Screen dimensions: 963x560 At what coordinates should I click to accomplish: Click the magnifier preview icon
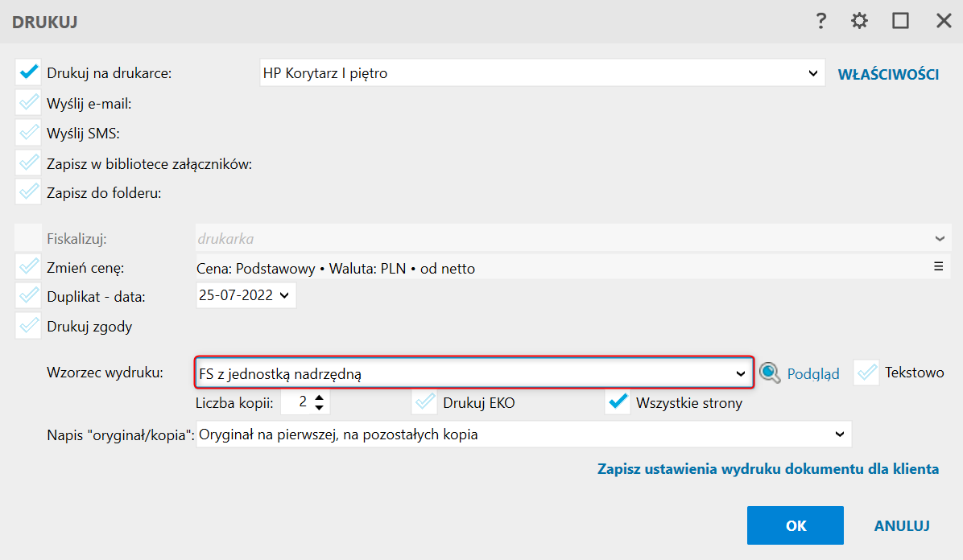pos(771,373)
